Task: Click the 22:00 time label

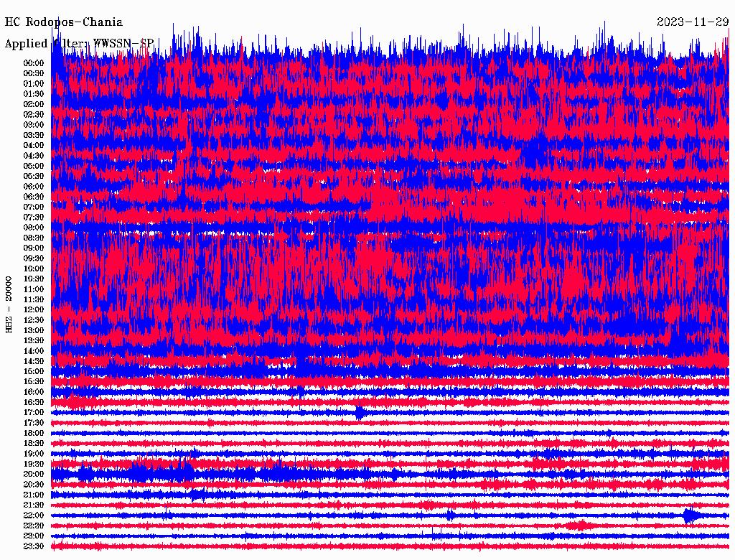Action: (34, 515)
